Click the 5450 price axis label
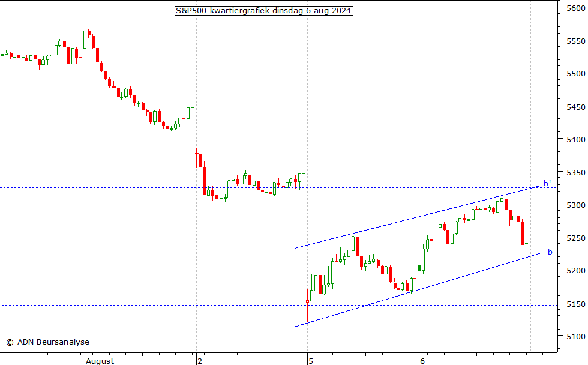 576,107
